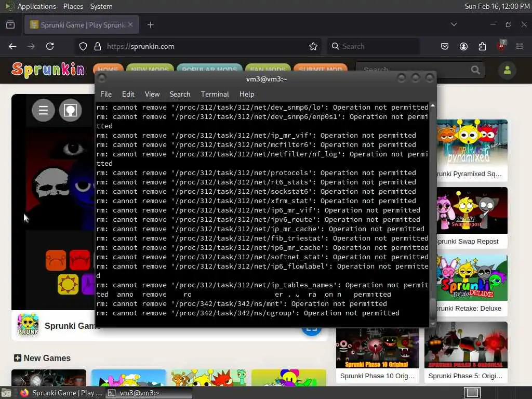The image size is (532, 399).
Task: Open the Applications menu in top panel
Action: tap(37, 6)
